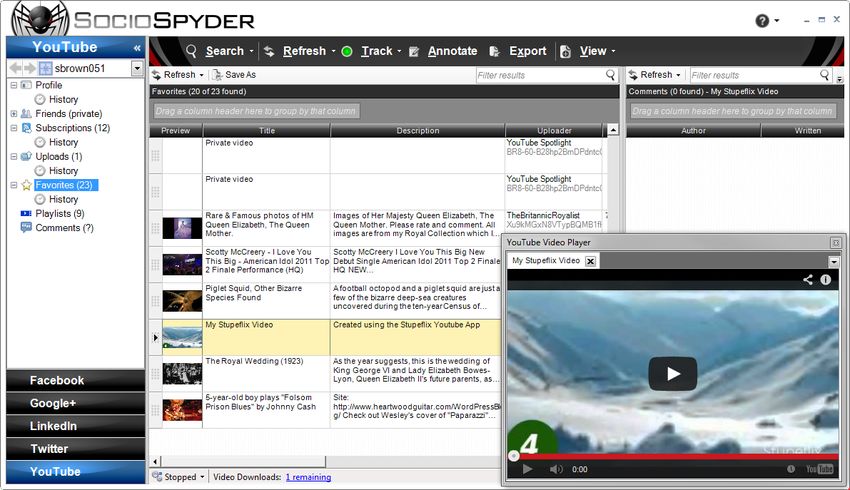Open the main toolbar Refresh dropdown arrow
Viewport: 850px width, 490px height.
[x=333, y=51]
